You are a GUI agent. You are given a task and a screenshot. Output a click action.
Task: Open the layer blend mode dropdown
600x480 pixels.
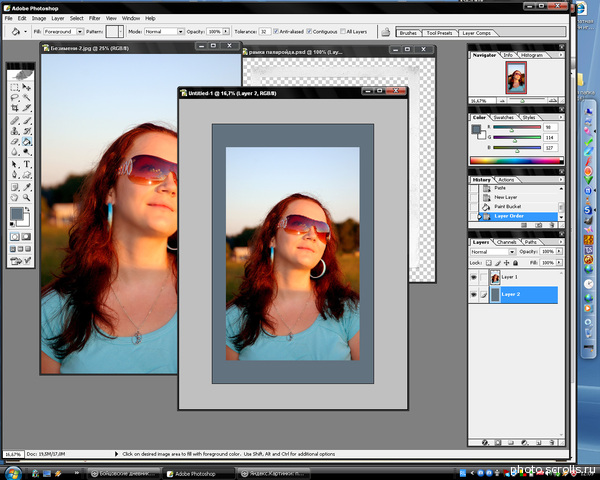point(512,251)
